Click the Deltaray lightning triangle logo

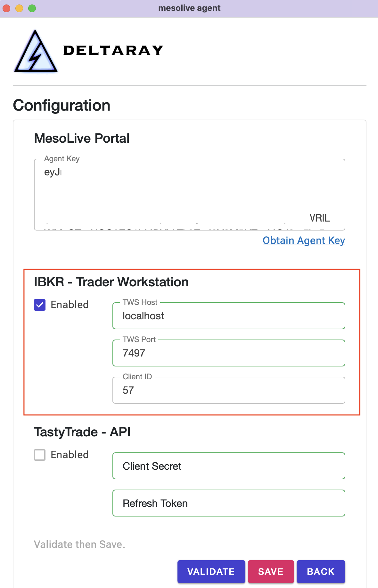tap(36, 52)
